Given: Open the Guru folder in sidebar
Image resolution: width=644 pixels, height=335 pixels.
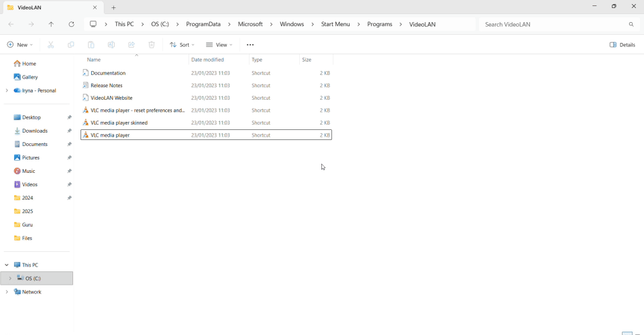Looking at the screenshot, I should pyautogui.click(x=23, y=224).
